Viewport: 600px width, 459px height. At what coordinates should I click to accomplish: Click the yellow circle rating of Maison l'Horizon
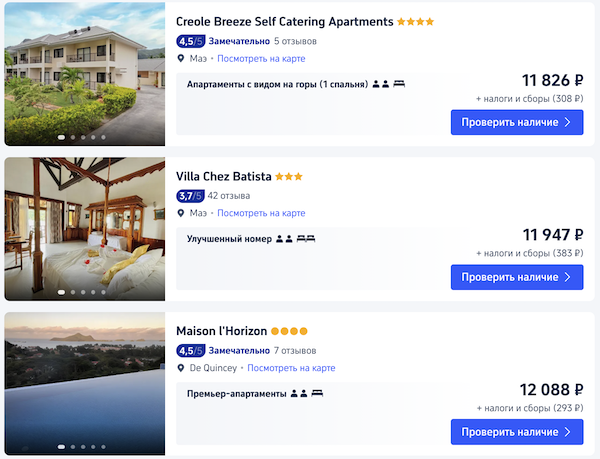pos(289,331)
